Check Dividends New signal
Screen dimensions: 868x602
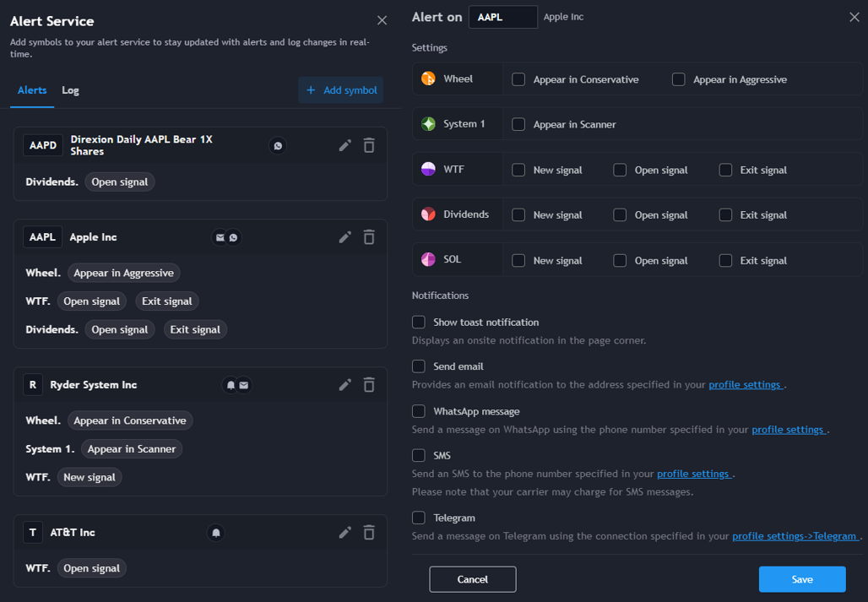pyautogui.click(x=518, y=214)
